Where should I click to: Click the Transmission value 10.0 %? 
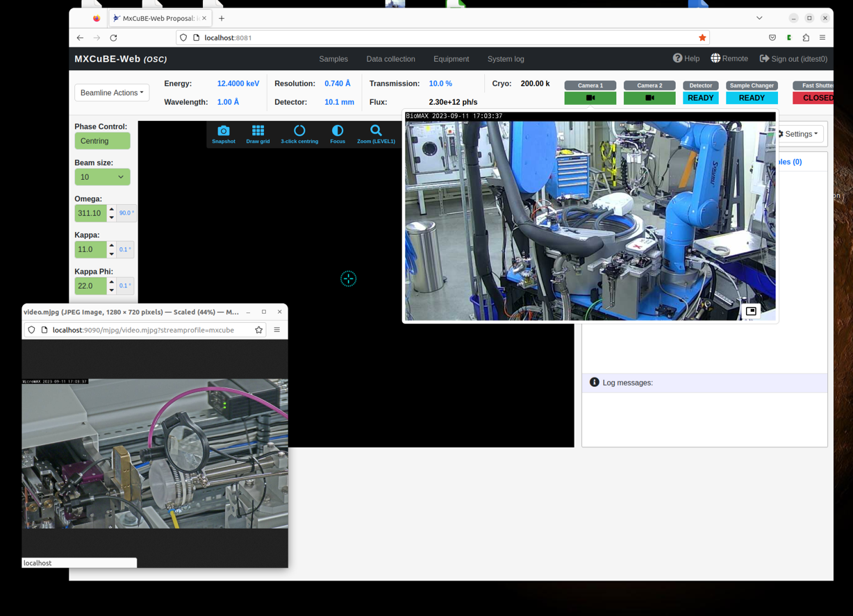point(440,83)
